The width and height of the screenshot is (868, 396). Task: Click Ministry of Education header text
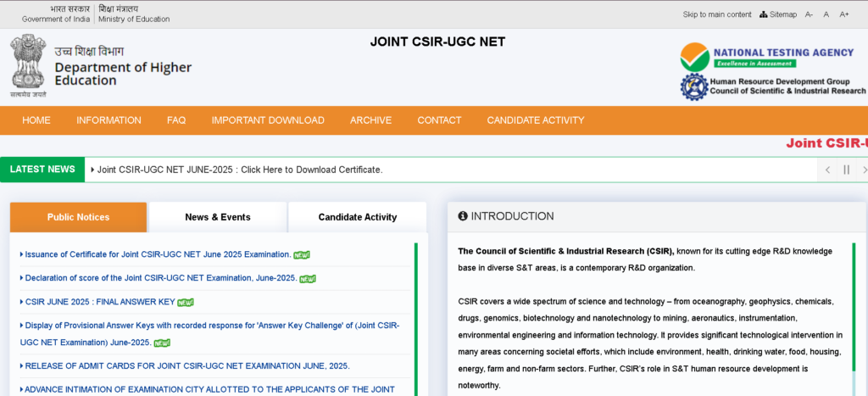[134, 19]
